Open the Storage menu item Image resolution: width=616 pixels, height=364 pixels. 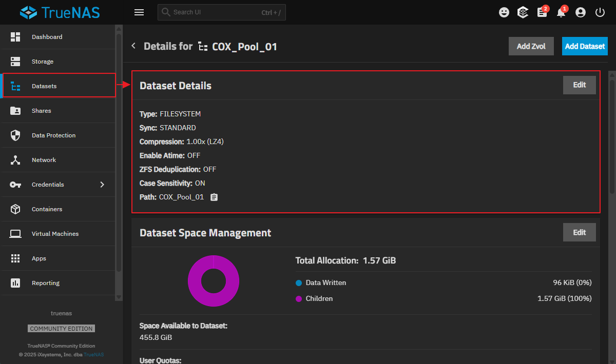click(x=58, y=62)
